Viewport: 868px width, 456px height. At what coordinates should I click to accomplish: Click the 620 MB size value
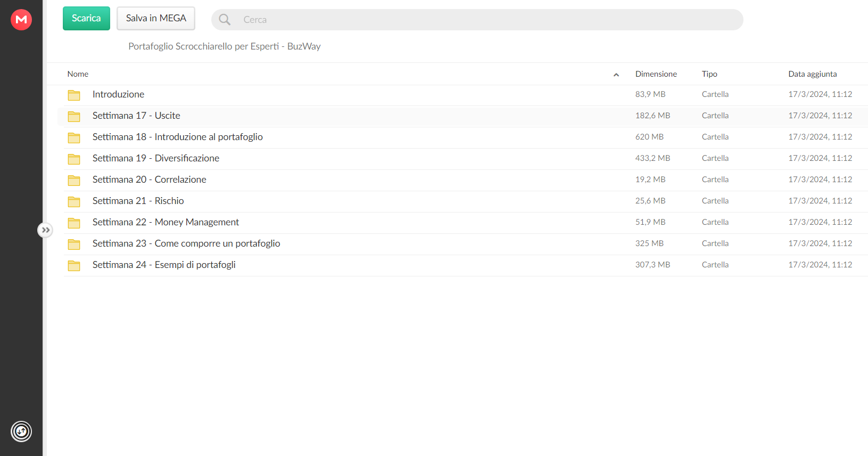point(649,137)
